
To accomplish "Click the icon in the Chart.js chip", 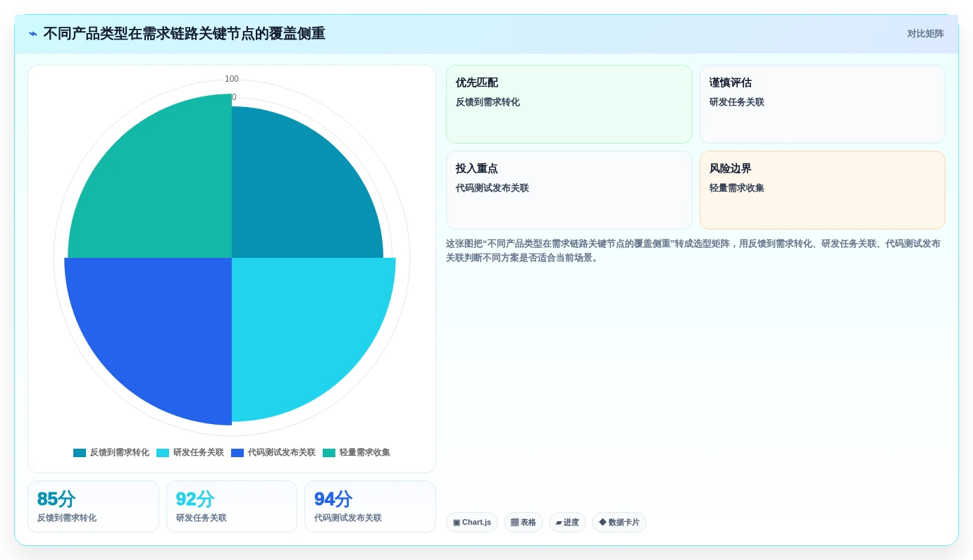I will click(457, 523).
